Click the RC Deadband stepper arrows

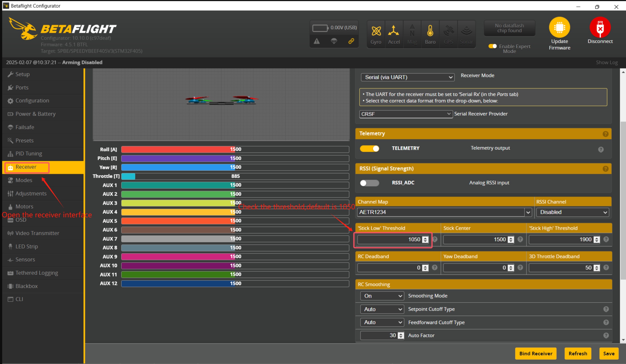pyautogui.click(x=425, y=268)
